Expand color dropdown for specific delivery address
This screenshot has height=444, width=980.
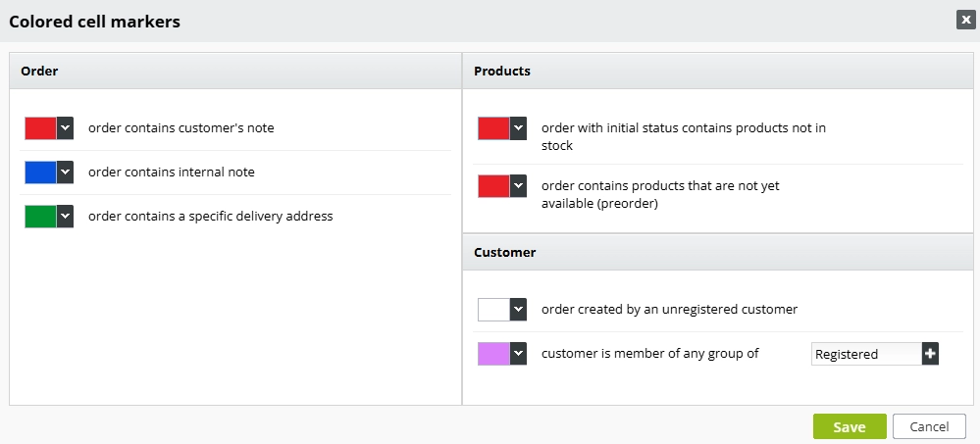tap(66, 216)
